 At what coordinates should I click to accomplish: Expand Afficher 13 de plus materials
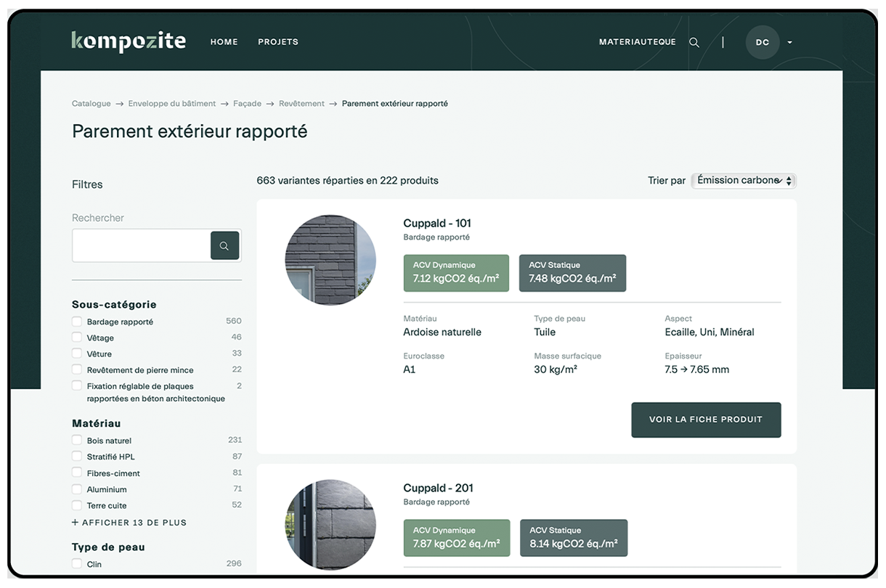click(x=129, y=522)
